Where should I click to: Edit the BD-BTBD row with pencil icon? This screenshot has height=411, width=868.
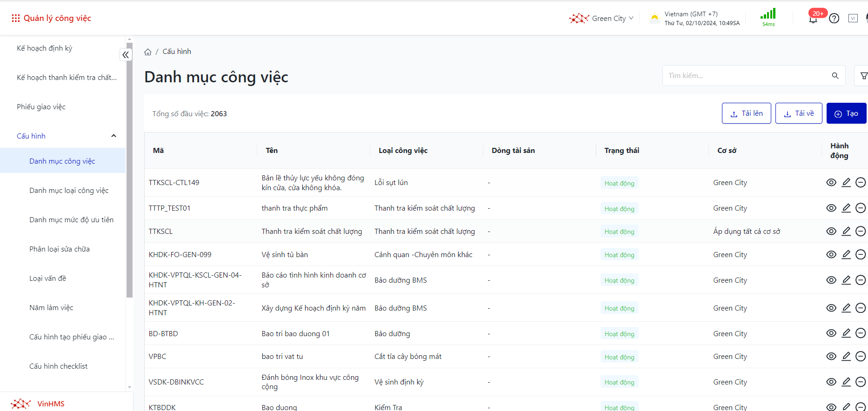[x=846, y=333]
